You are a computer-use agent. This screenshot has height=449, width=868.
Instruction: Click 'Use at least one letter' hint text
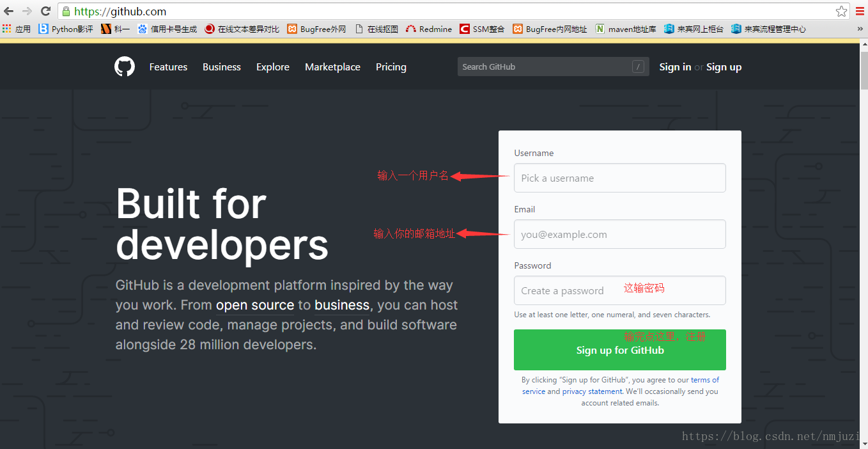tap(612, 315)
